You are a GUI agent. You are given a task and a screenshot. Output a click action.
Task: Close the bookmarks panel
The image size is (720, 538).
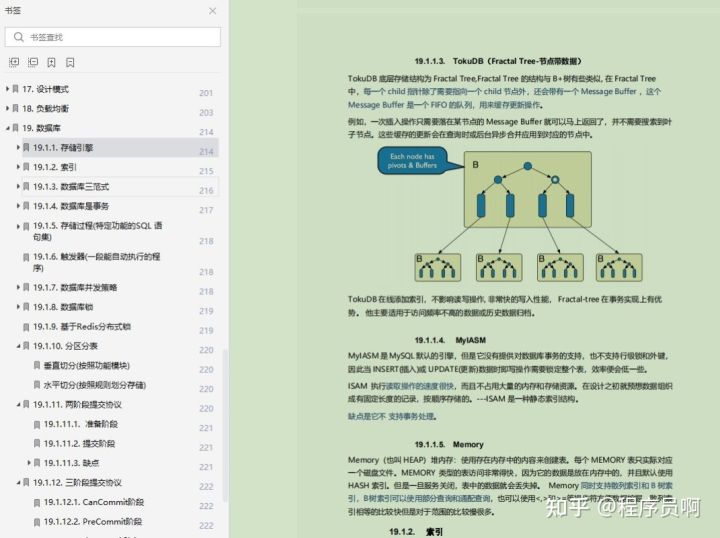tap(212, 11)
